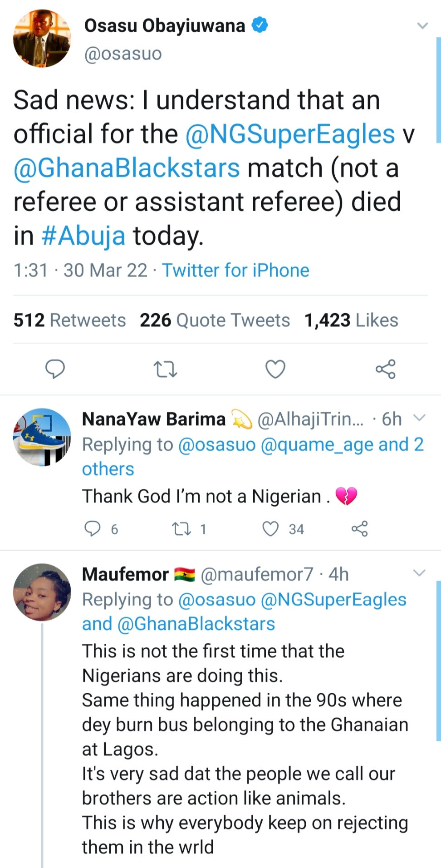Show the 1,423 Likes list
The image size is (441, 868).
(351, 320)
